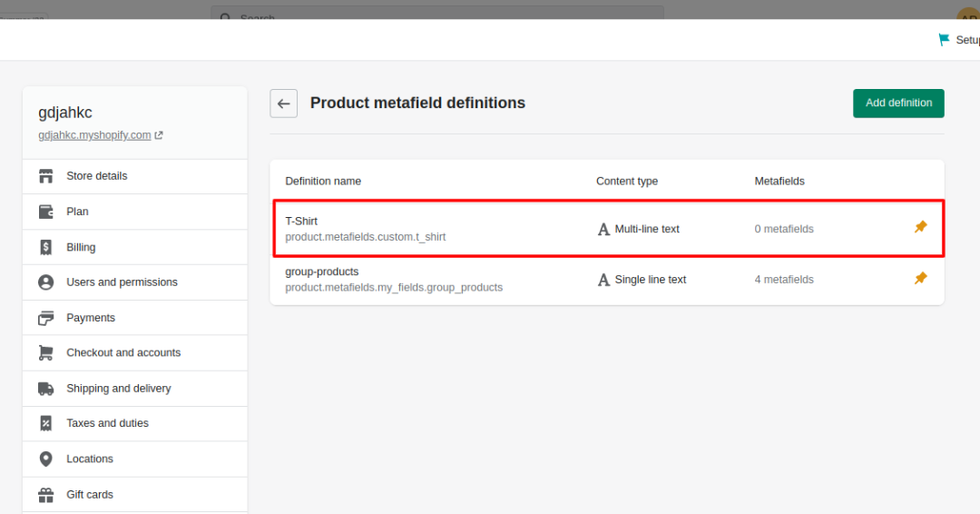Click the Payments card icon

click(x=45, y=318)
